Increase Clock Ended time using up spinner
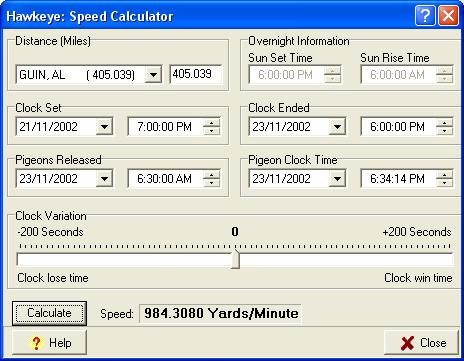Image resolution: width=464 pixels, height=361 pixels. (444, 122)
